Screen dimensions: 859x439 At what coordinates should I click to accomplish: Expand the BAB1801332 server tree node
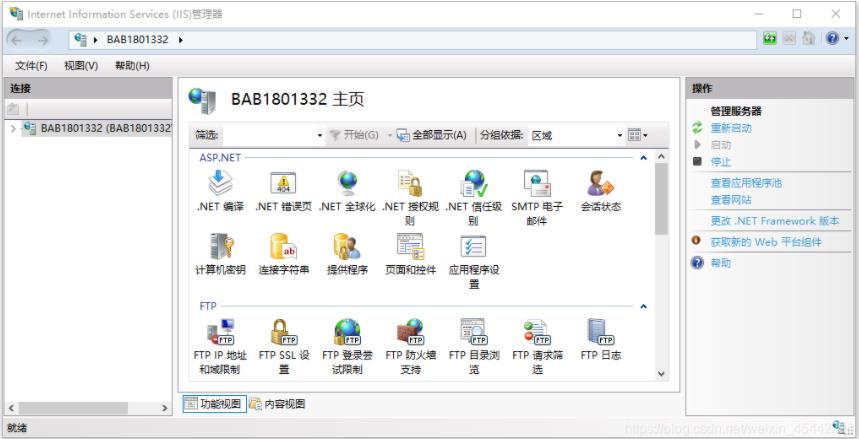point(12,128)
